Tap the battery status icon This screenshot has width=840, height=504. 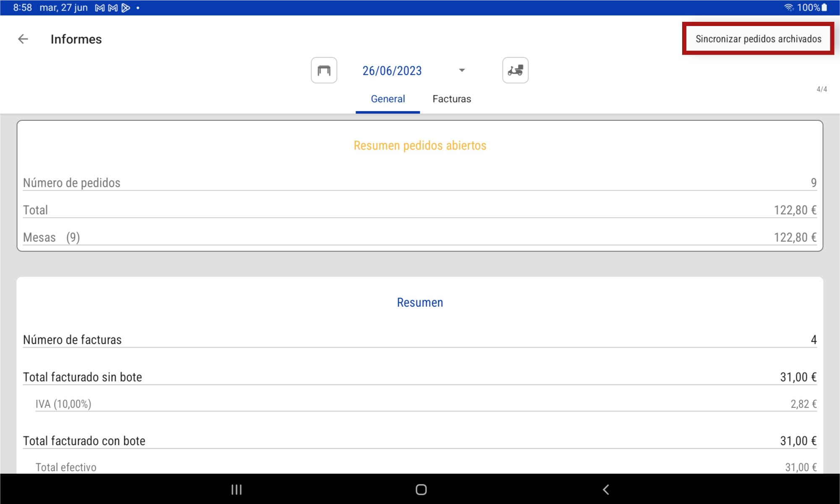[x=824, y=8]
